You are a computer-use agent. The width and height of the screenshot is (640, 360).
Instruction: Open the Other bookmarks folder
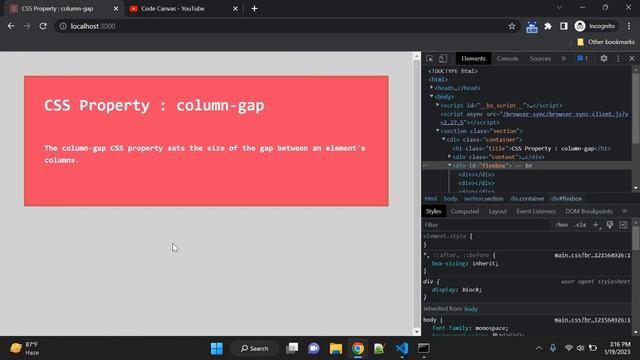pos(606,42)
